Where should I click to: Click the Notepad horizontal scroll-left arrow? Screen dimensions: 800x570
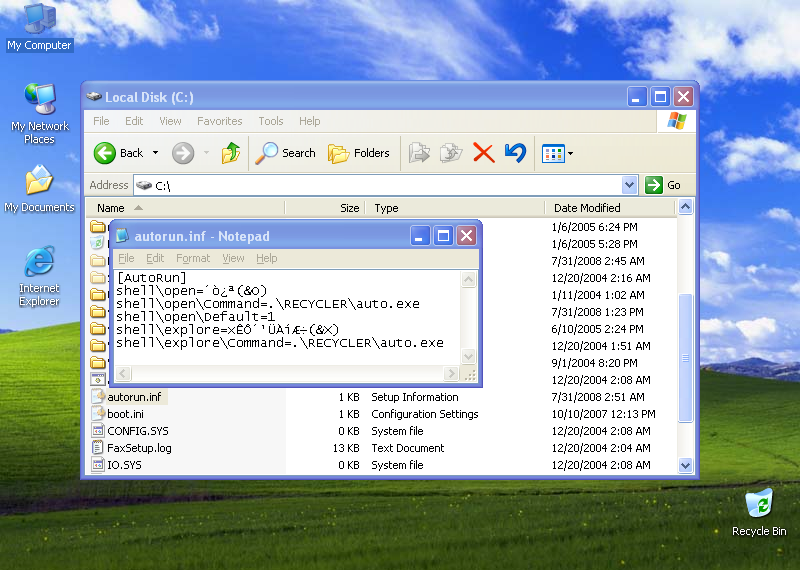123,374
